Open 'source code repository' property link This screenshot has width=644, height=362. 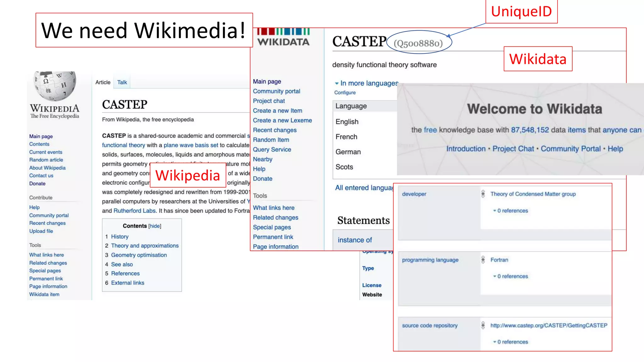pos(430,326)
